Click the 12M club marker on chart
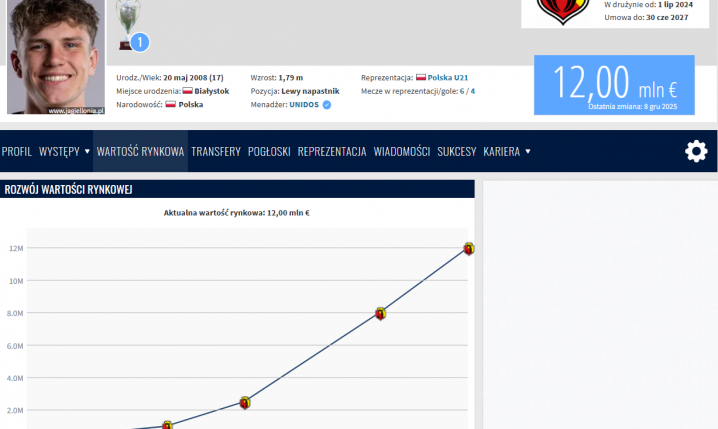 tap(468, 248)
